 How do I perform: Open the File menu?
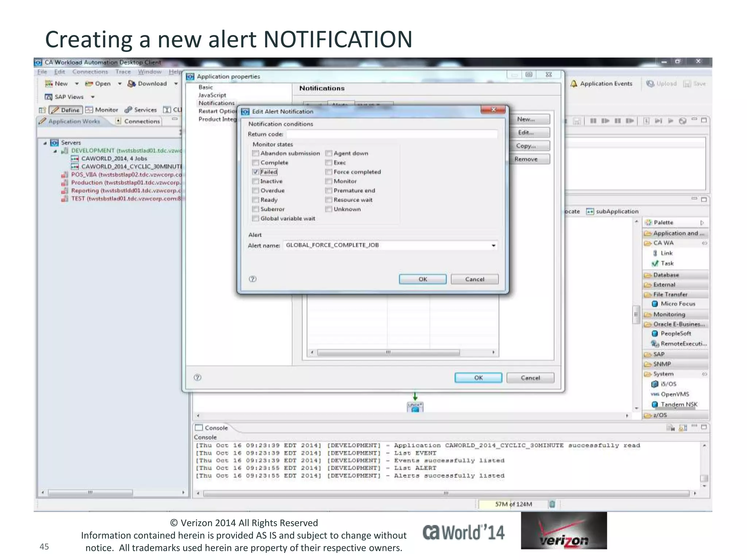click(x=42, y=72)
